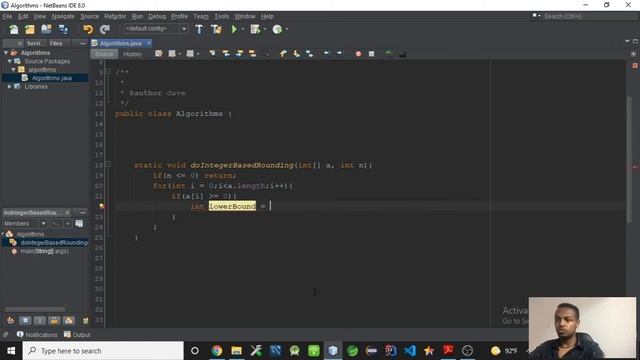Open the Tools menu

[x=221, y=16]
